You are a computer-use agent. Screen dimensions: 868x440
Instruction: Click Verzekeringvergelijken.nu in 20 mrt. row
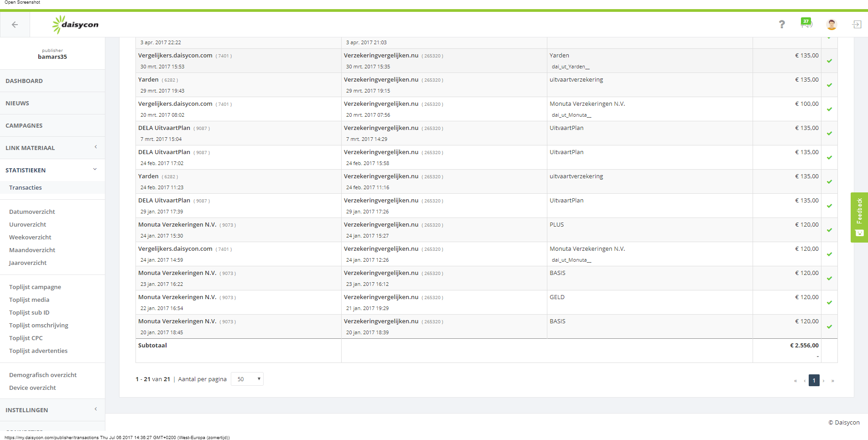(x=381, y=104)
